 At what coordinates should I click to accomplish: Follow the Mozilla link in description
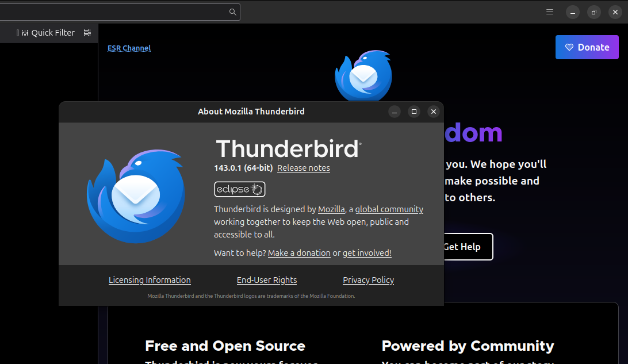click(331, 209)
